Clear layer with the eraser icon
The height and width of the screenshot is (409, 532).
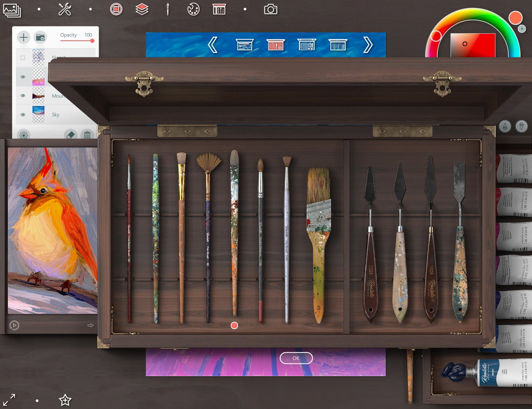point(71,135)
